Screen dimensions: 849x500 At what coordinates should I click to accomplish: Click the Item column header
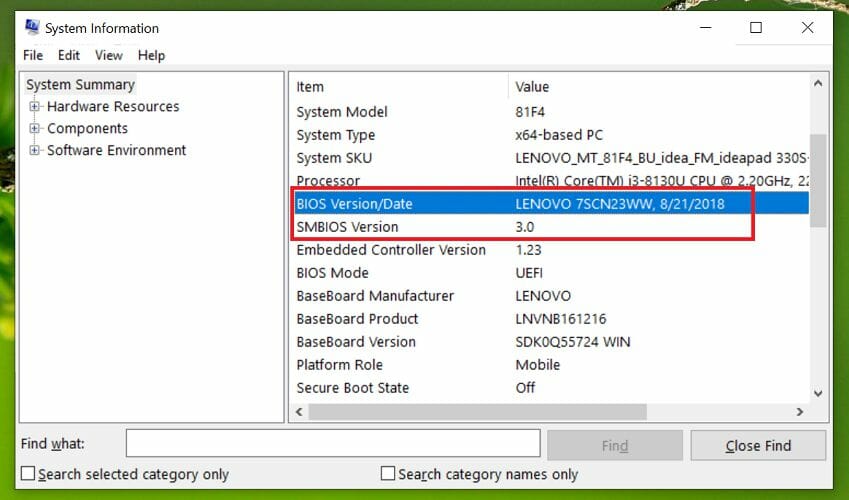tap(400, 87)
